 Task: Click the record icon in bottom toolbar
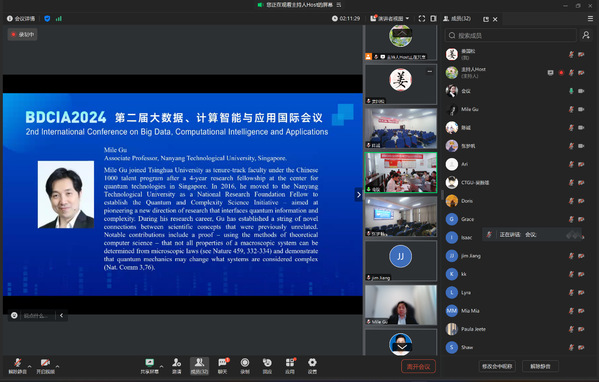pyautogui.click(x=245, y=366)
